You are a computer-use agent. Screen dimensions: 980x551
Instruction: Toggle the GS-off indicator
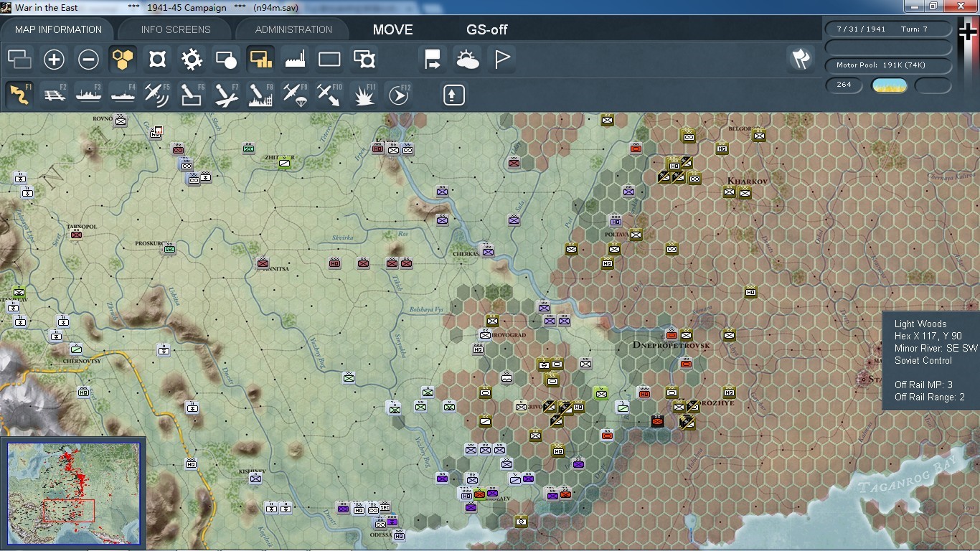coord(487,30)
